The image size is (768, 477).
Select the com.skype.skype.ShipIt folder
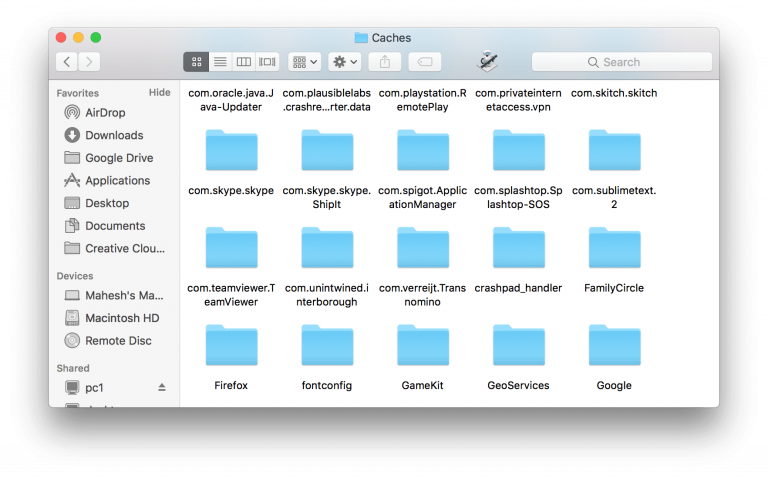[x=327, y=150]
